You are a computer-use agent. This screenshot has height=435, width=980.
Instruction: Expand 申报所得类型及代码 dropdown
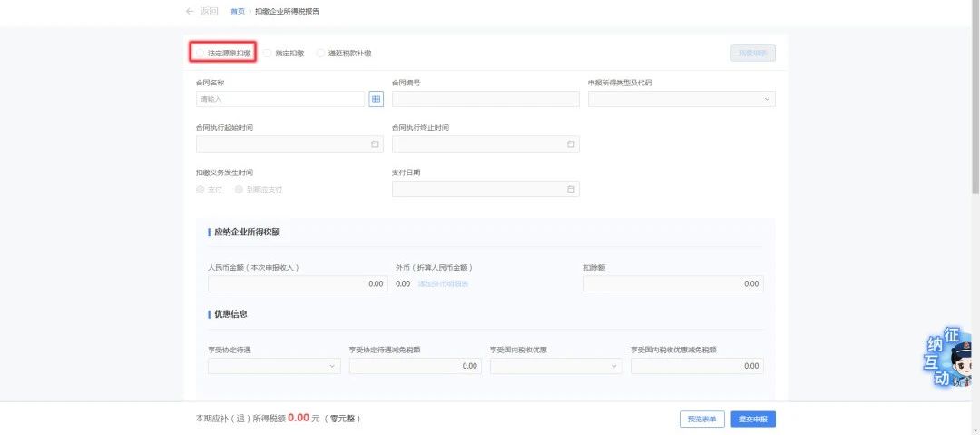pos(681,99)
